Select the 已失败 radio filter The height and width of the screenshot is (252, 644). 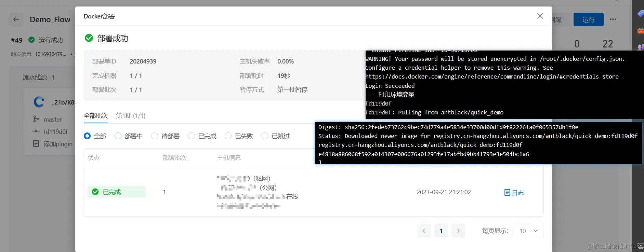coord(228,136)
